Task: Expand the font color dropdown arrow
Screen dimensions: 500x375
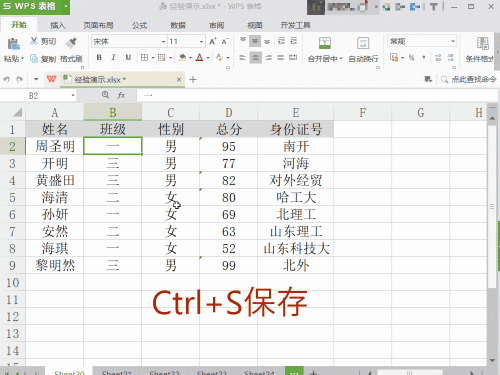Action: coord(208,58)
